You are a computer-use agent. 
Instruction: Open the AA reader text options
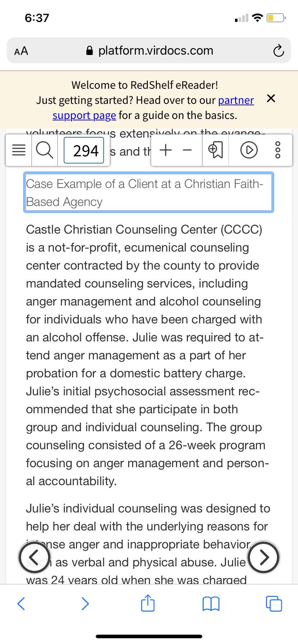point(21,51)
